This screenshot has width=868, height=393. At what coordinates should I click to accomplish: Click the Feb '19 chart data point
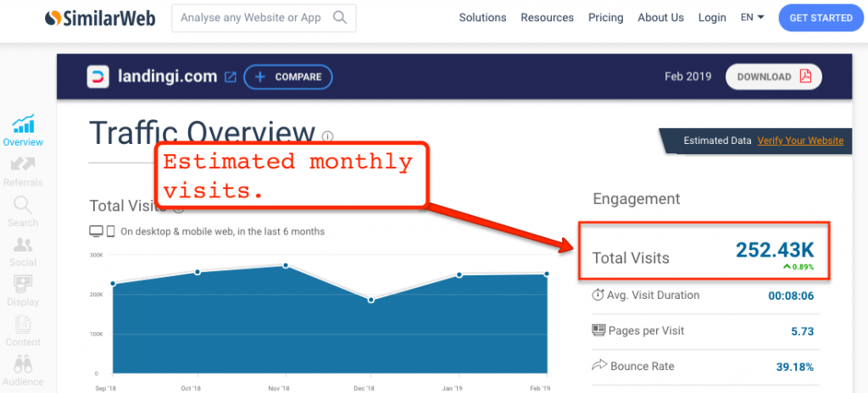coord(547,274)
